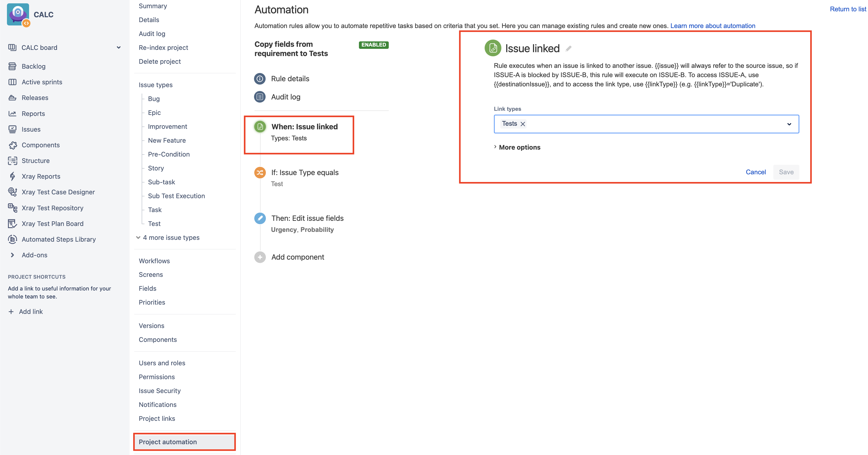Image resolution: width=868 pixels, height=455 pixels.
Task: Click the Issues monitor icon
Action: coord(12,129)
